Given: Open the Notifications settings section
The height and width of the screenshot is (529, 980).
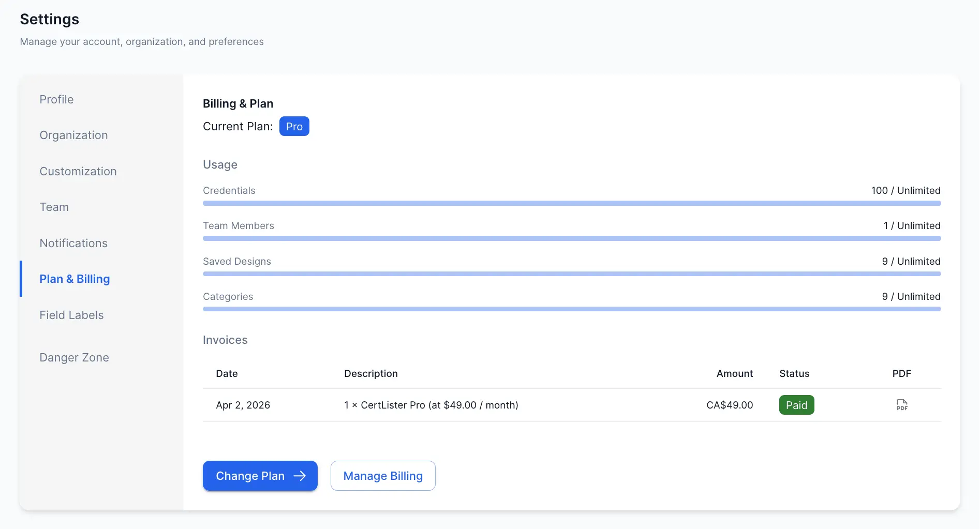Looking at the screenshot, I should coord(73,243).
